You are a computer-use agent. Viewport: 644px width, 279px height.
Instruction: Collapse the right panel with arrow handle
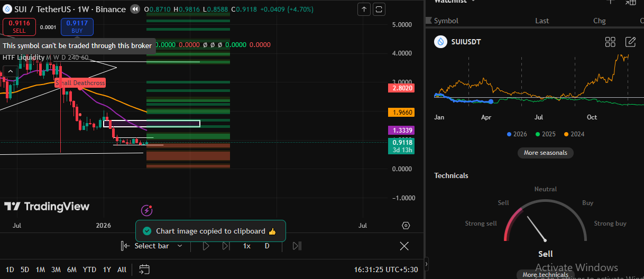coord(427,263)
